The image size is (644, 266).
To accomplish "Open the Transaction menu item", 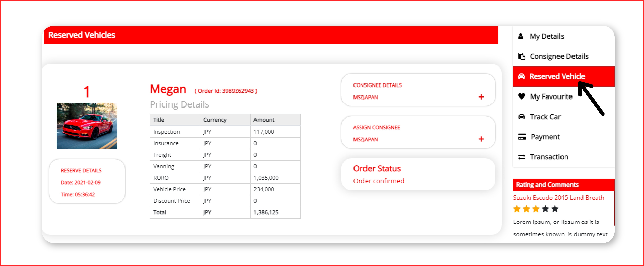I will click(549, 157).
